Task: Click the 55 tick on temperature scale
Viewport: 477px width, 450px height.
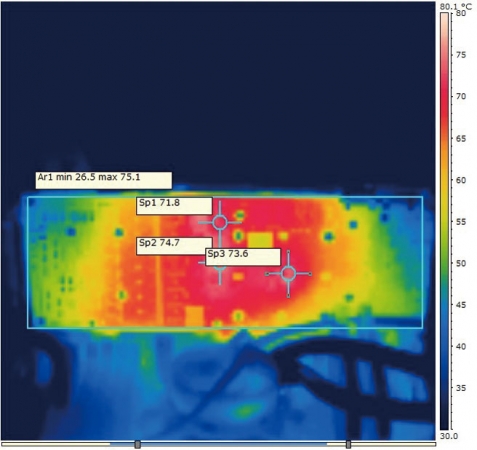Action: coord(461,222)
